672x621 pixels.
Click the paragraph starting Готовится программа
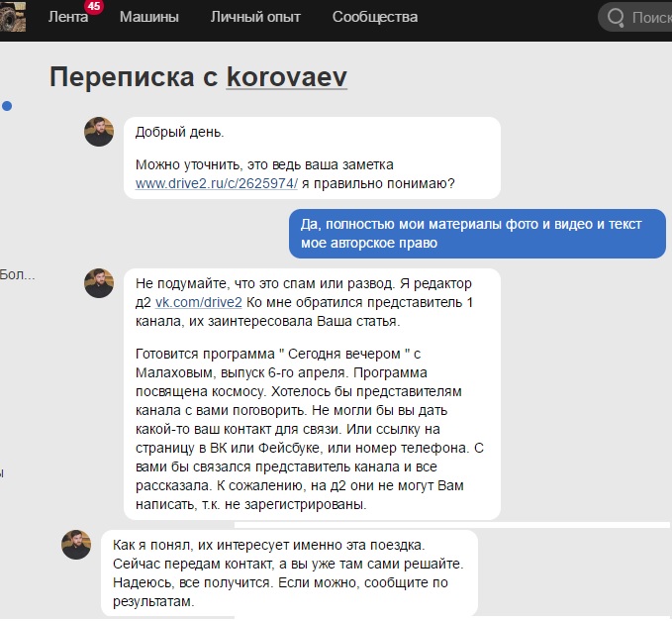pyautogui.click(x=312, y=427)
